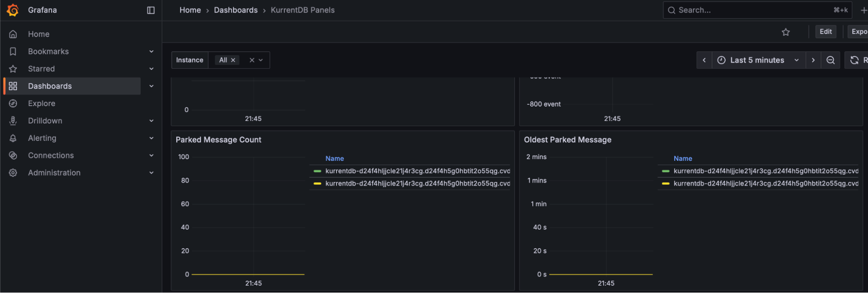Open Connections in the sidebar
868x293 pixels.
tap(51, 155)
